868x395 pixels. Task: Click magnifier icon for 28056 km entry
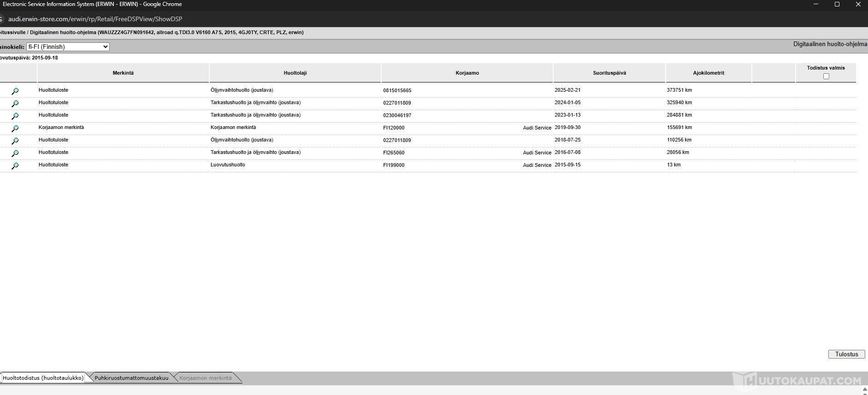15,153
